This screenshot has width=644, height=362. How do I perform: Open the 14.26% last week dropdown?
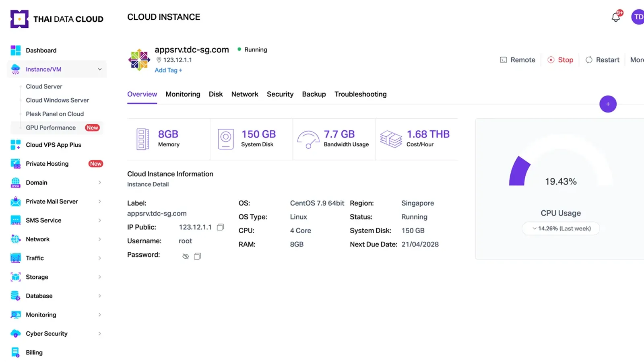(561, 228)
